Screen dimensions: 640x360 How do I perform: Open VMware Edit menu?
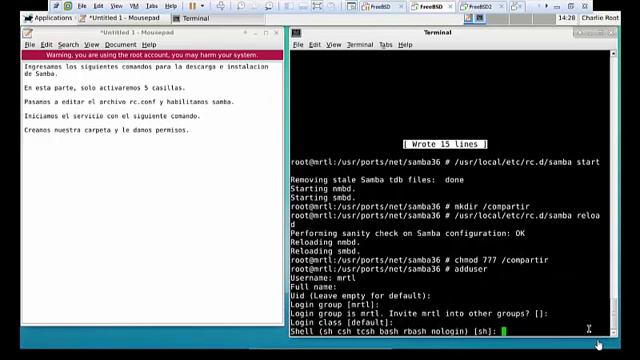coord(98,6)
